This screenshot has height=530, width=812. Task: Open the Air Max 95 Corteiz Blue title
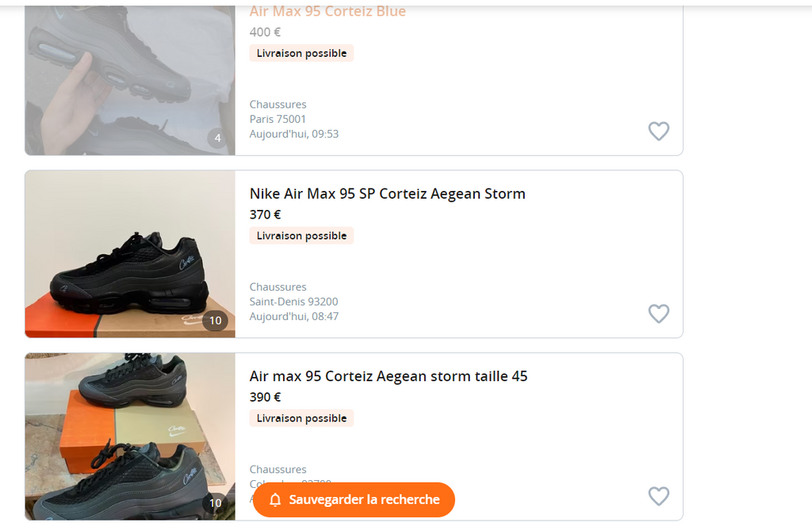pyautogui.click(x=327, y=12)
